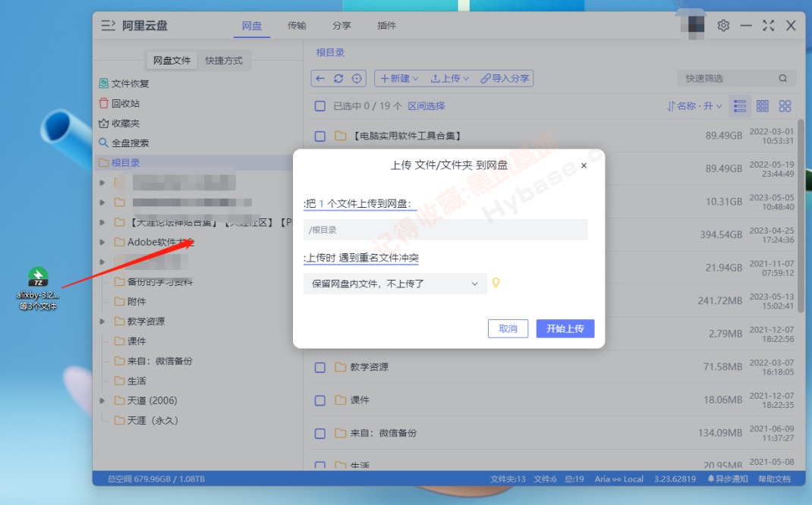Screen dimensions: 812x505
Task: Click the back arrow toolbar icon
Action: (320, 78)
